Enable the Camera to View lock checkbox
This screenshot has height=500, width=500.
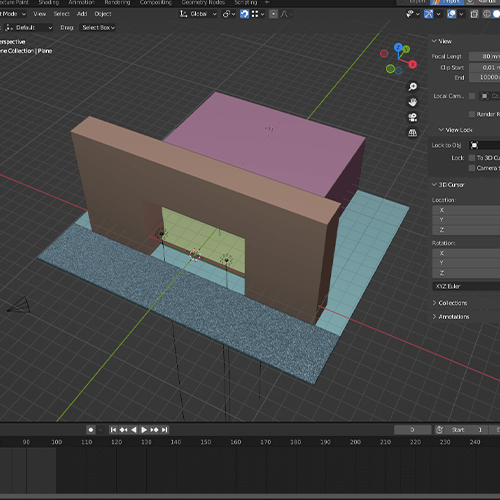(472, 168)
